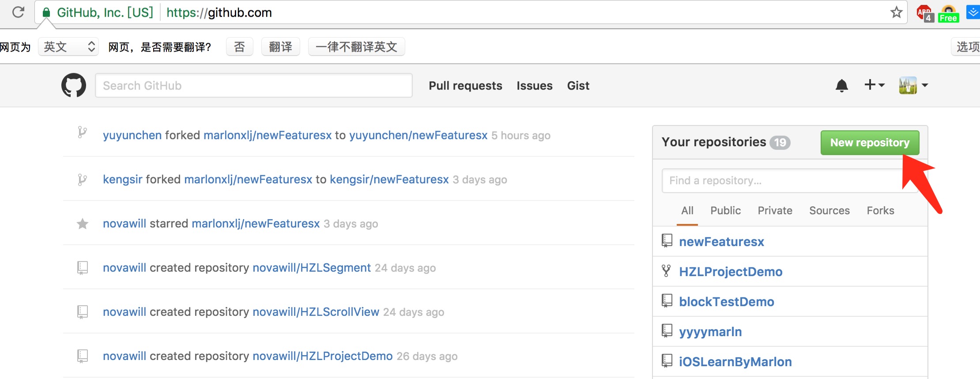
Task: Open novawill profile in starred event
Action: [124, 224]
